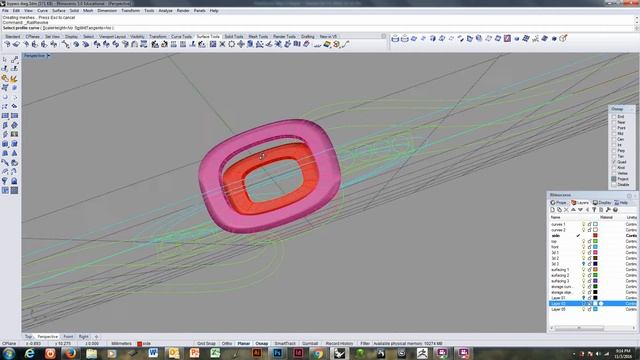
Task: Toggle the 3d 3 layer light bulb
Action: [x=584, y=264]
